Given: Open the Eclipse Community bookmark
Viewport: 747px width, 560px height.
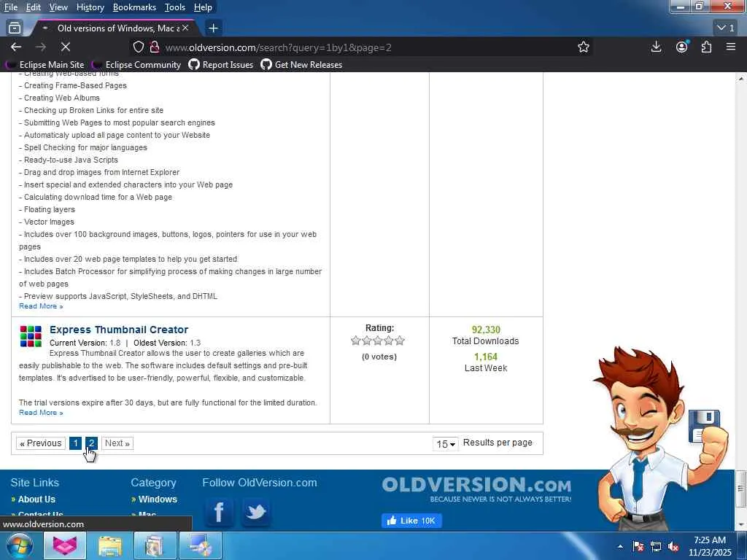Looking at the screenshot, I should click(x=137, y=65).
